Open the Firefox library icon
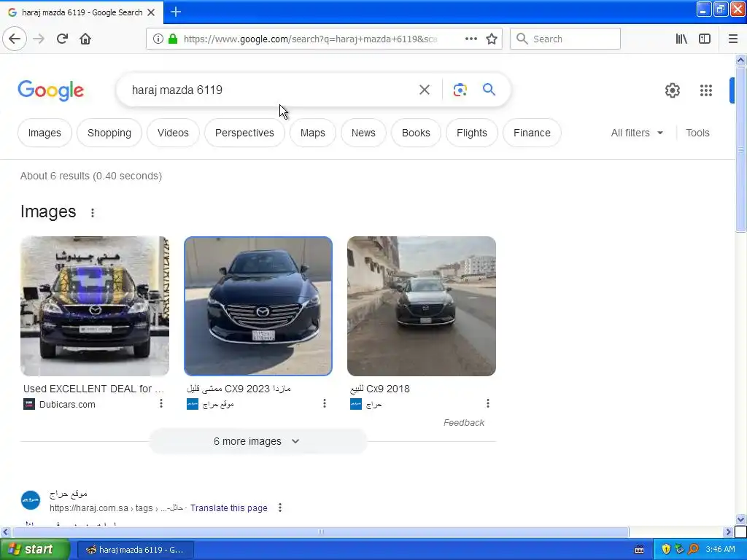The image size is (747, 560). pyautogui.click(x=681, y=39)
